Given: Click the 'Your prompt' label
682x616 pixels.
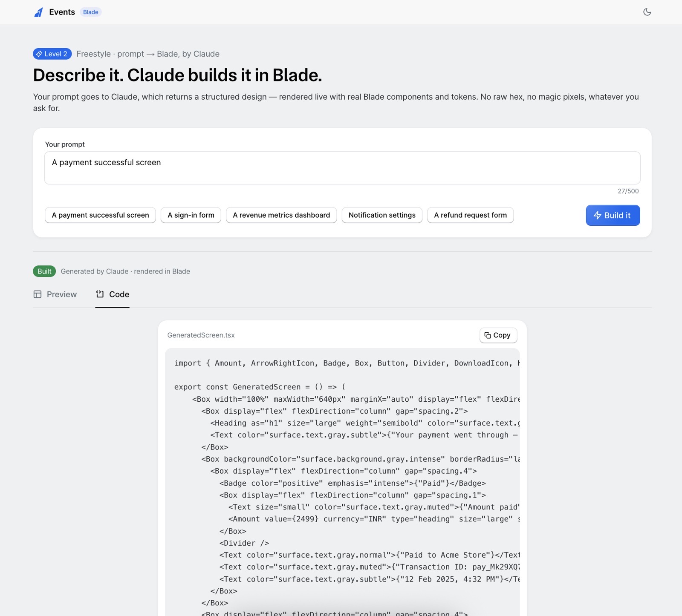Looking at the screenshot, I should [65, 144].
